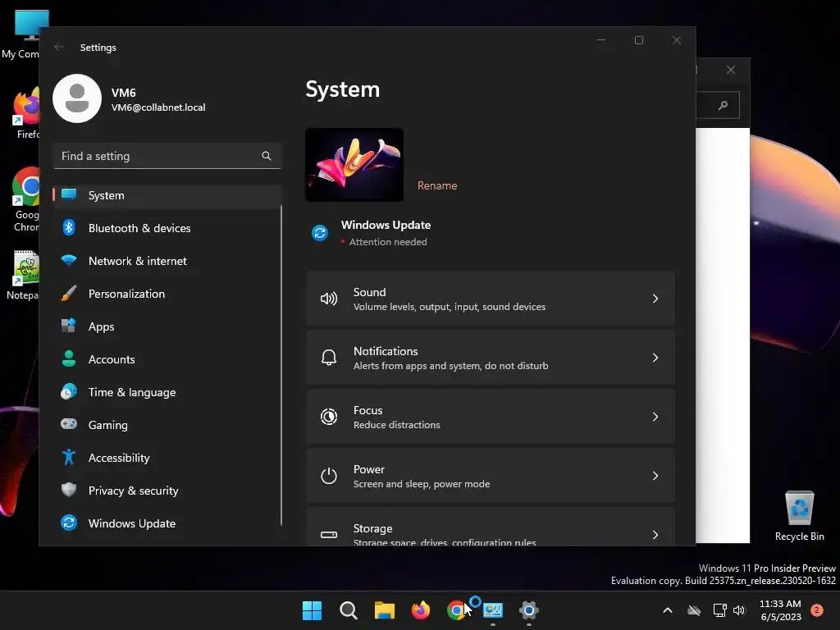Select Time & language in sidebar
Image resolution: width=840 pixels, height=630 pixels.
[167, 392]
